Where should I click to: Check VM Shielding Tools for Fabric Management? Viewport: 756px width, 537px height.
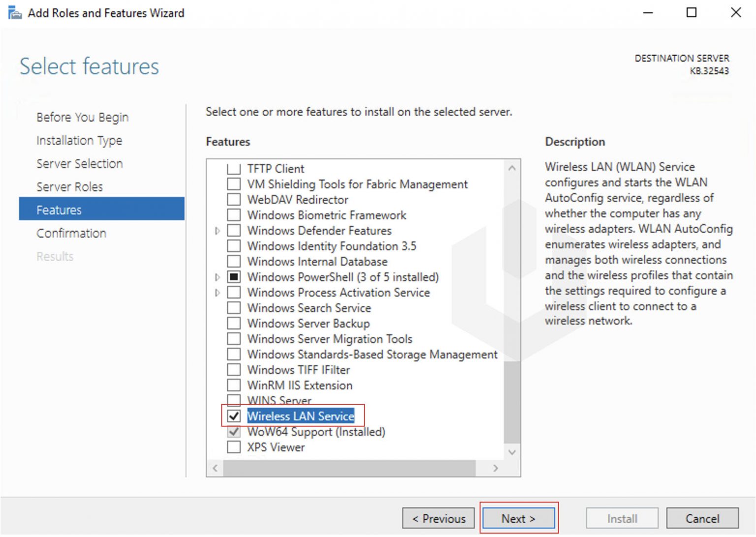(233, 184)
